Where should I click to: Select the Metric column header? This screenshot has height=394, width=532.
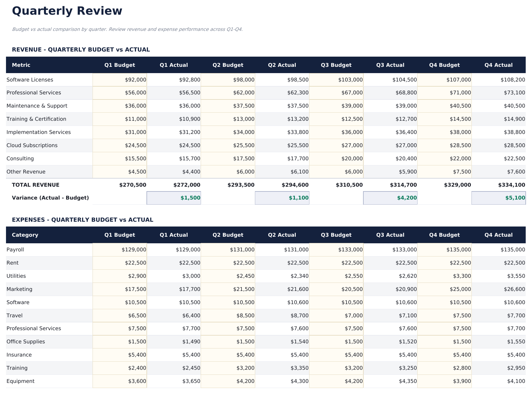[x=21, y=65]
